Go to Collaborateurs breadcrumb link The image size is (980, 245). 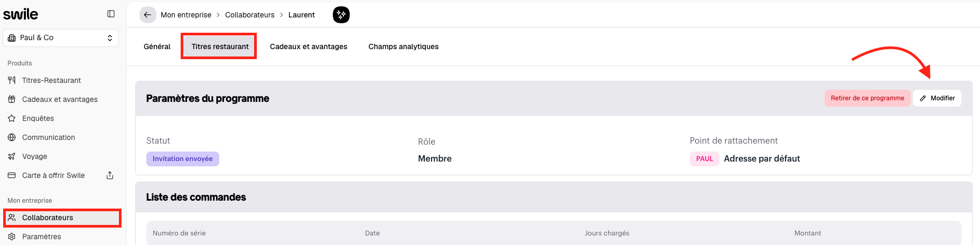point(250,15)
